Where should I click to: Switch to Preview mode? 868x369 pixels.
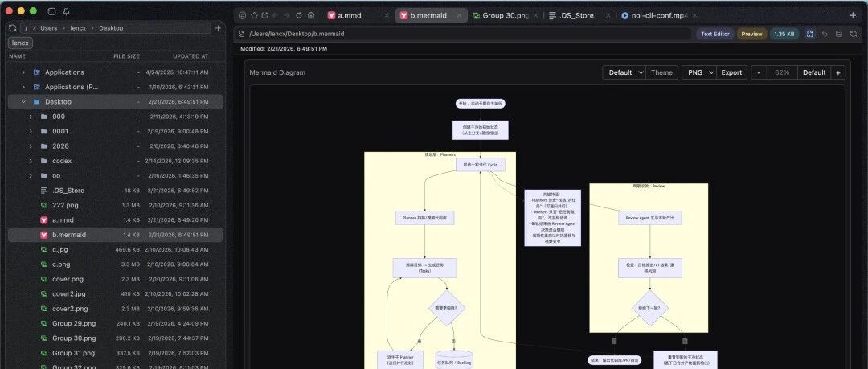[x=751, y=34]
